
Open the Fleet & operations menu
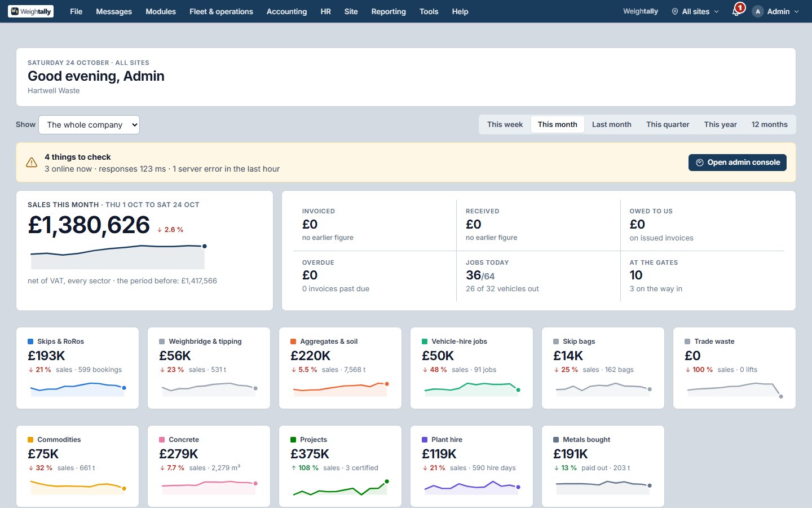tap(221, 11)
